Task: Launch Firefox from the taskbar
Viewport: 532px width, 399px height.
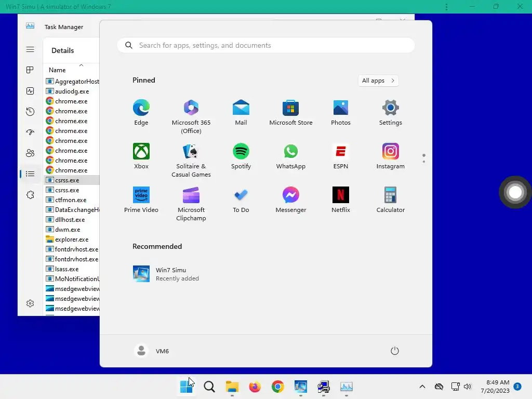Action: coord(255,387)
